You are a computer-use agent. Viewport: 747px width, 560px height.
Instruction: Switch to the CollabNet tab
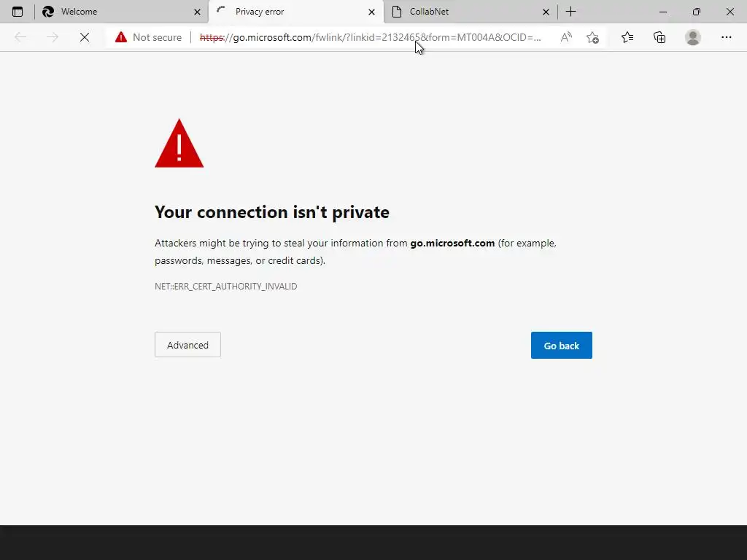point(460,12)
